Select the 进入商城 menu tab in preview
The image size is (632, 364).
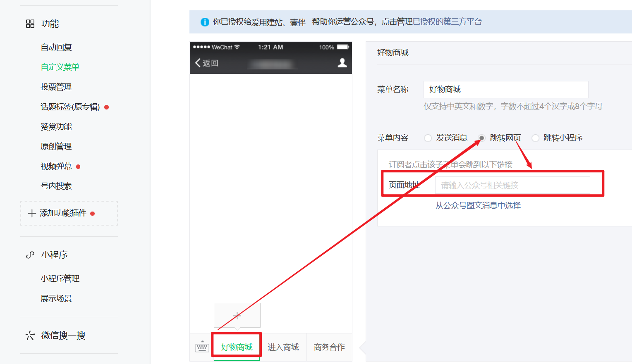(283, 347)
